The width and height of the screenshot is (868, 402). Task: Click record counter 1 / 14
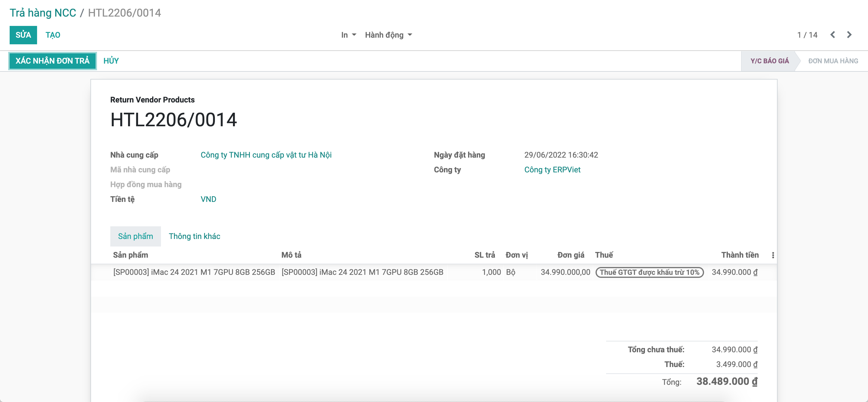tap(807, 35)
